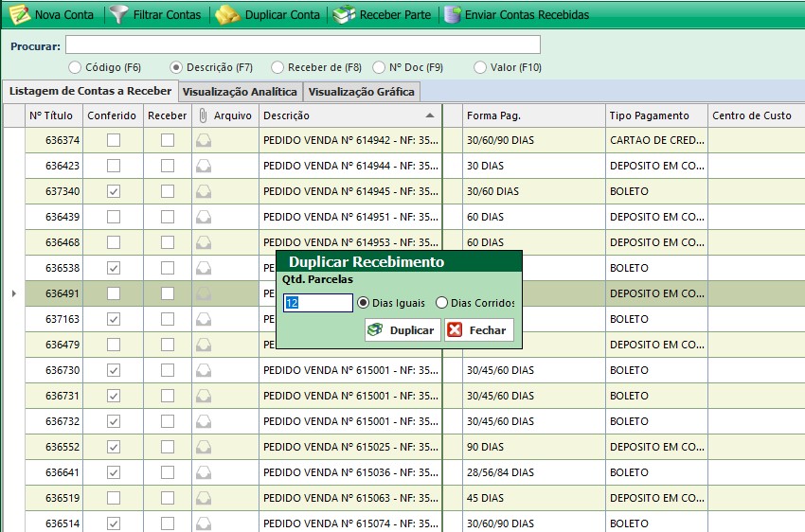Screen dimensions: 805x532
Task: Tick Receber checkbox for título 637340
Action: 168,191
